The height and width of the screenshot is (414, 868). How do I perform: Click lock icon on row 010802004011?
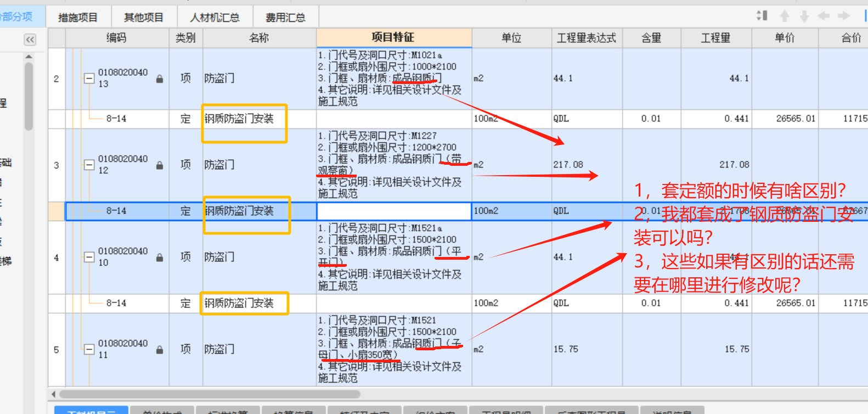(x=160, y=349)
